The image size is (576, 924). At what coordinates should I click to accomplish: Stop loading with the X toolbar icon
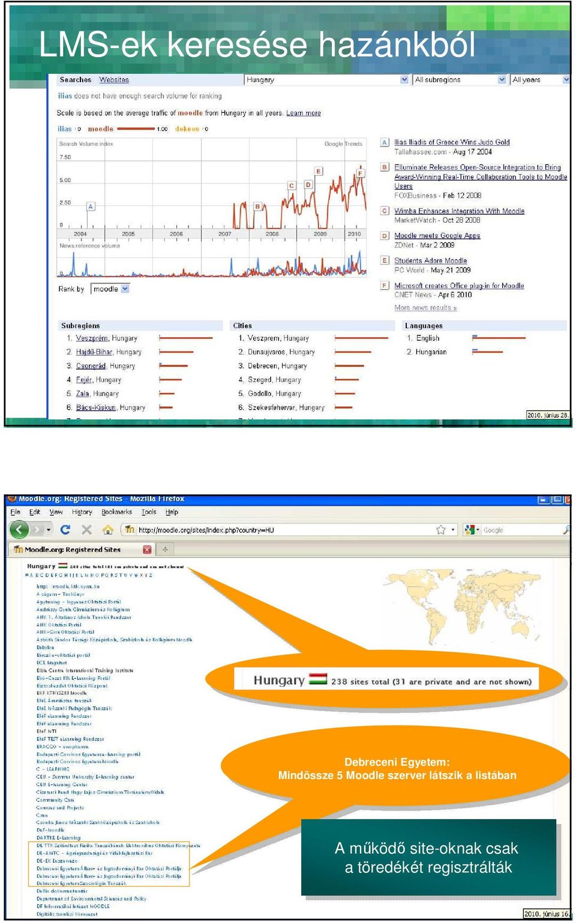point(86,529)
